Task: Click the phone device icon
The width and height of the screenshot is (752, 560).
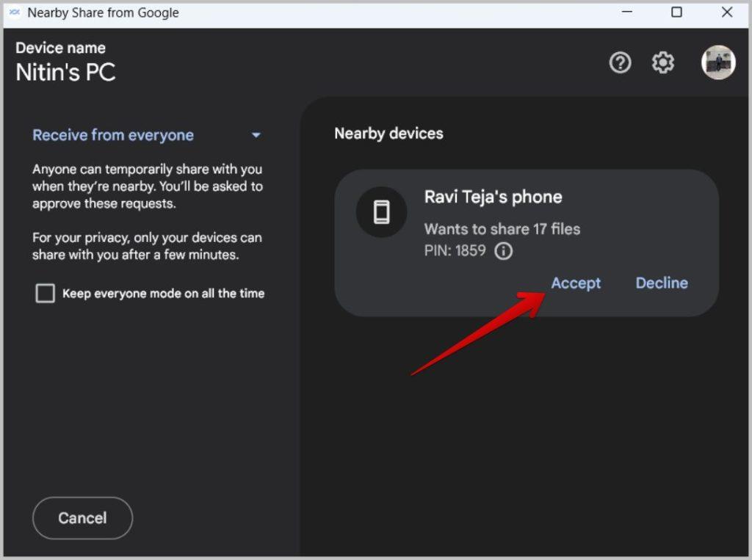Action: point(382,212)
